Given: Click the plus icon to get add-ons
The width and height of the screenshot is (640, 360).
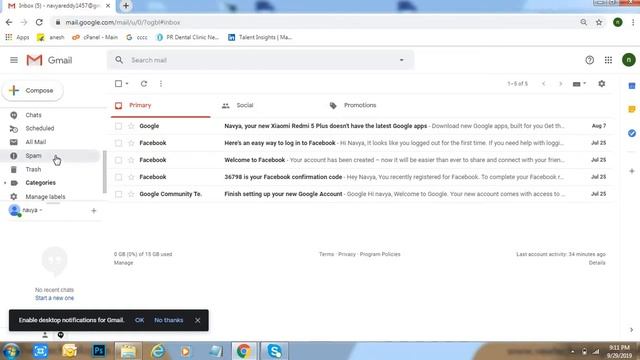Looking at the screenshot, I should 631,171.
